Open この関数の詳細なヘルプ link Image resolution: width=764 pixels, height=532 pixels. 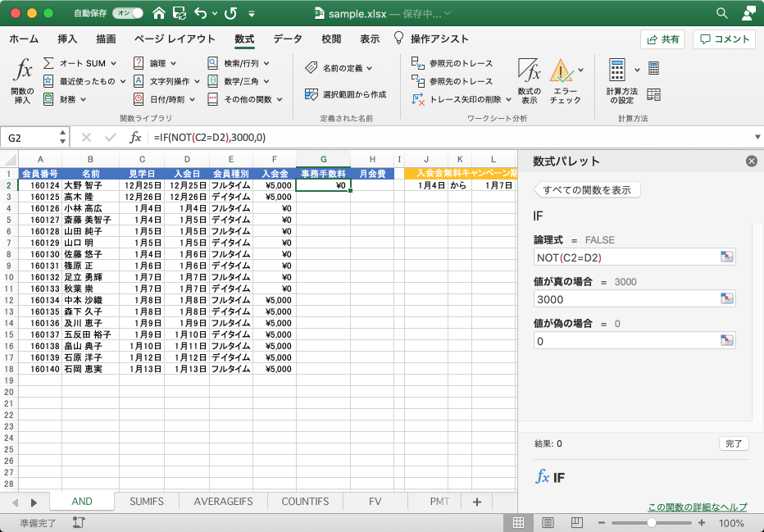pos(698,507)
